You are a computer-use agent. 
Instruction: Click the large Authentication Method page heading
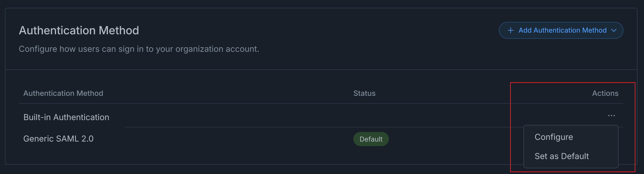click(x=79, y=30)
